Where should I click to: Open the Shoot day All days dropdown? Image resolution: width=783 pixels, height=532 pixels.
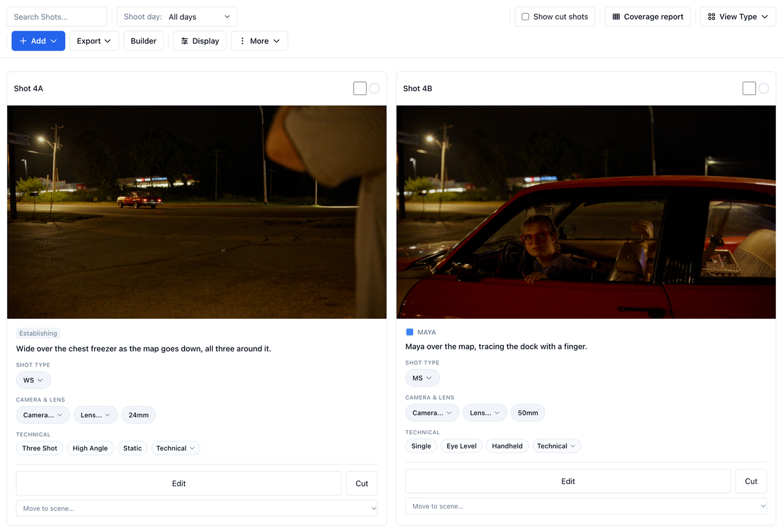pos(177,17)
